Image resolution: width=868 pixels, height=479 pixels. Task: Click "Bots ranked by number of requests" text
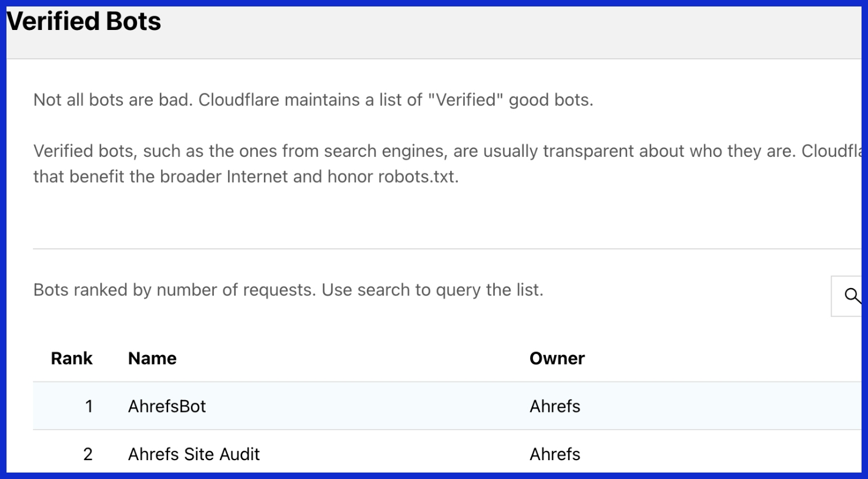pyautogui.click(x=175, y=290)
